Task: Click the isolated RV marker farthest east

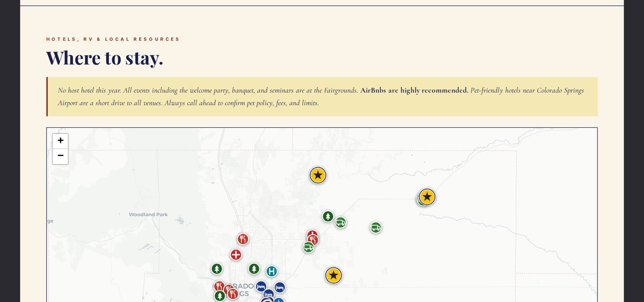Action: click(376, 228)
